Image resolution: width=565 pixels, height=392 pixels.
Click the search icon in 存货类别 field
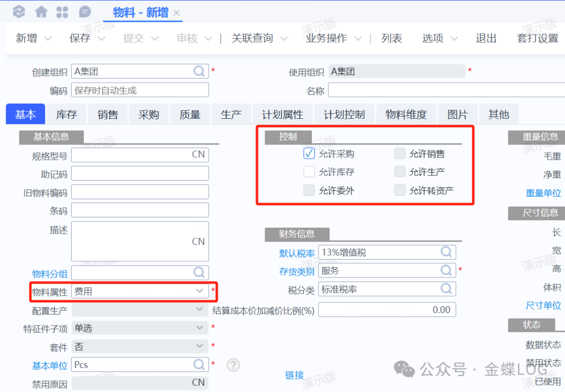[x=446, y=271]
